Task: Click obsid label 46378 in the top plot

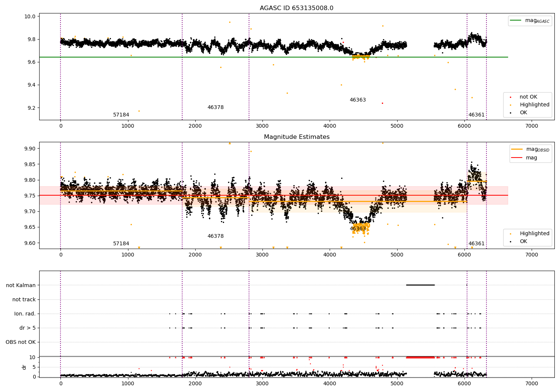Action: [x=215, y=108]
